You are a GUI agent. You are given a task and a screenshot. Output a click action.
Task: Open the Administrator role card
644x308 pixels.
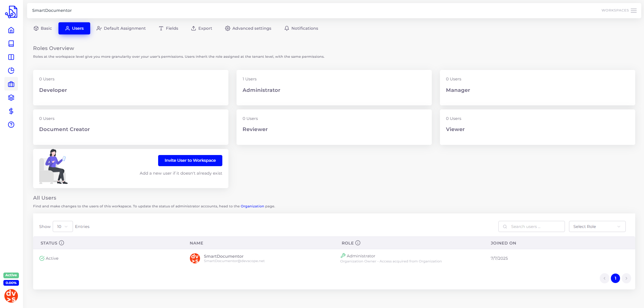[x=334, y=88]
